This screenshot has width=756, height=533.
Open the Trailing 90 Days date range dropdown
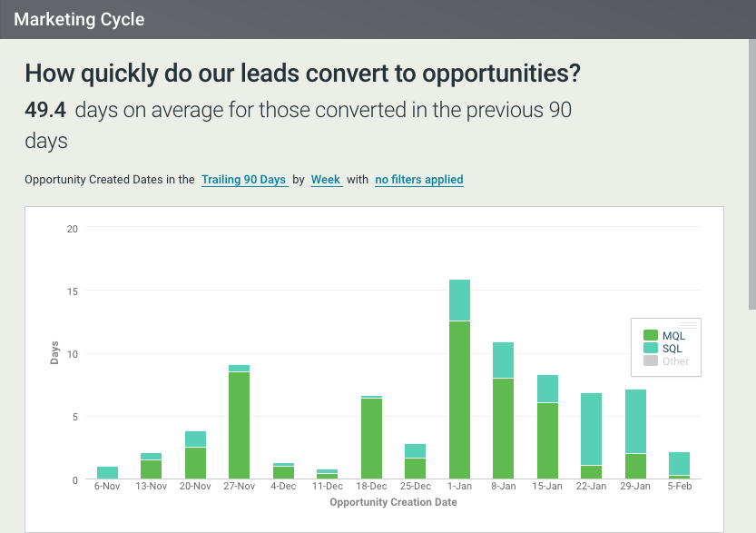[x=244, y=180]
